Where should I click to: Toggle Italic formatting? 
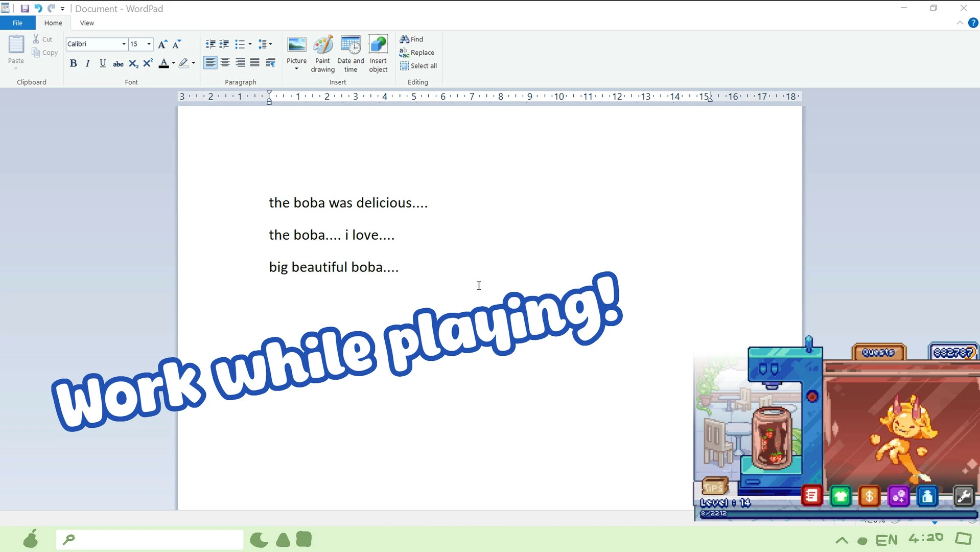88,63
